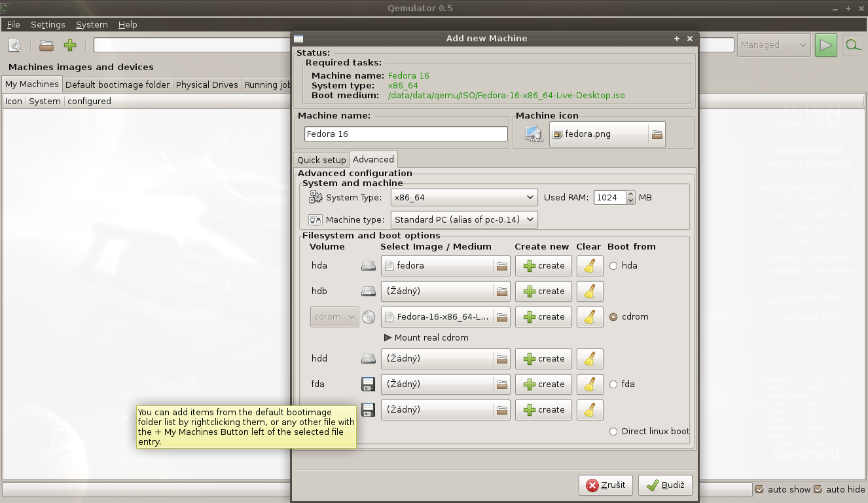Viewport: 868px width, 503px height.
Task: Clear hdd entry with broom icon
Action: click(x=590, y=359)
